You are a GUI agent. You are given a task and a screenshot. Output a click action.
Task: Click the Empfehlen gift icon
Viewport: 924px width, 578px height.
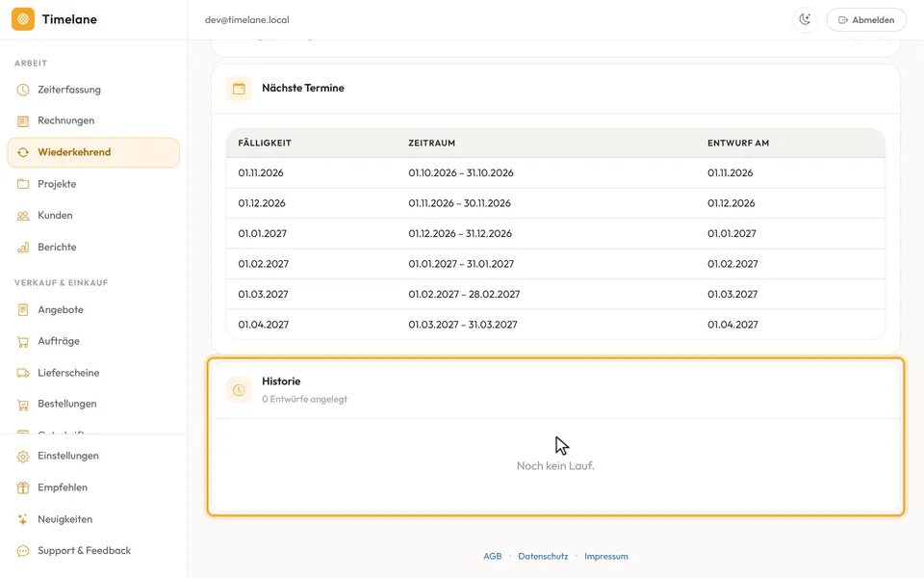tap(23, 487)
